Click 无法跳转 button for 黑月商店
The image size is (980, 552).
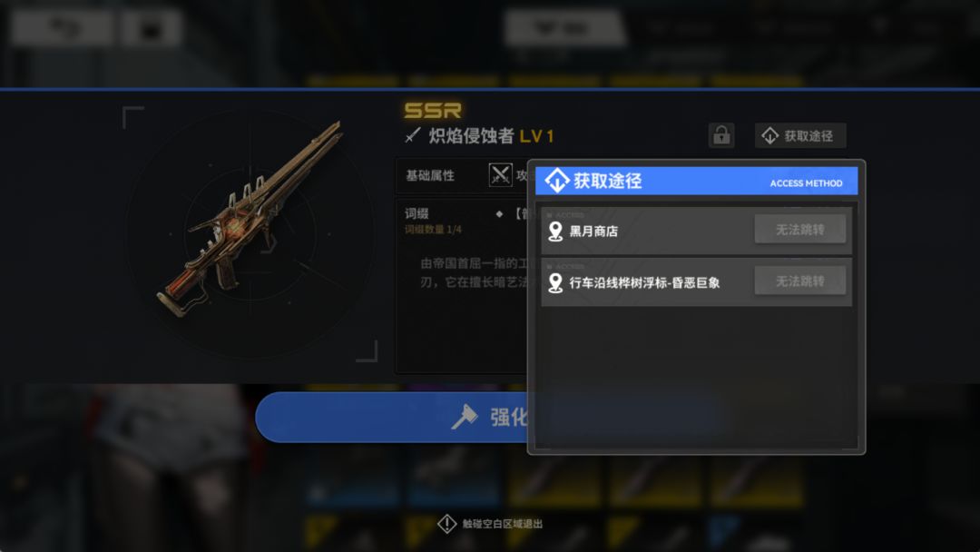800,230
